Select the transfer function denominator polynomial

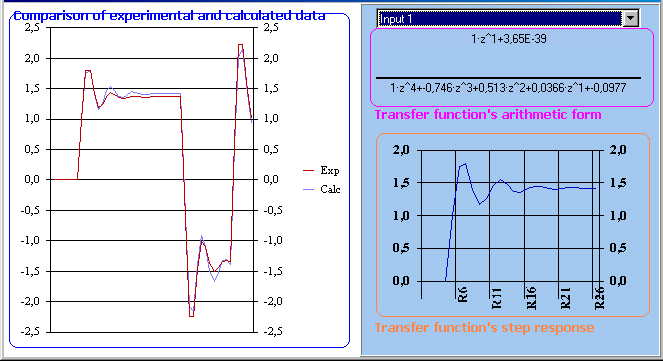(x=508, y=88)
